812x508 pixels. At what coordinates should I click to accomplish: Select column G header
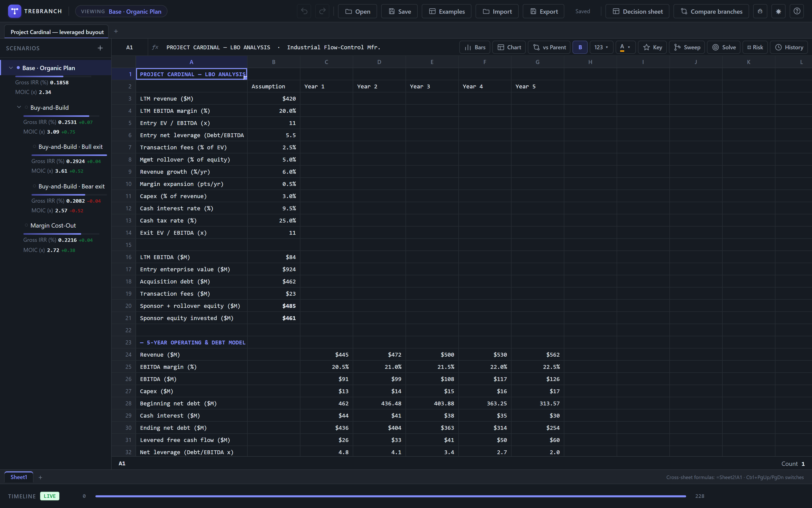pyautogui.click(x=537, y=62)
